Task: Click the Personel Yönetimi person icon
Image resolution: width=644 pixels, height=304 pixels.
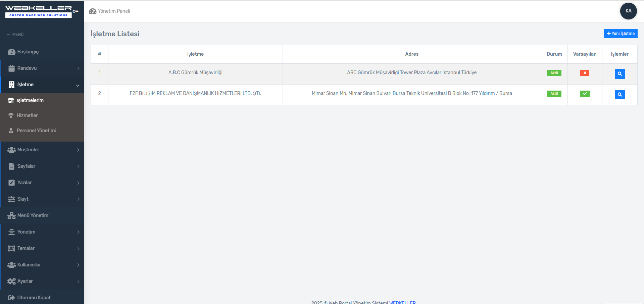Action: [x=11, y=131]
